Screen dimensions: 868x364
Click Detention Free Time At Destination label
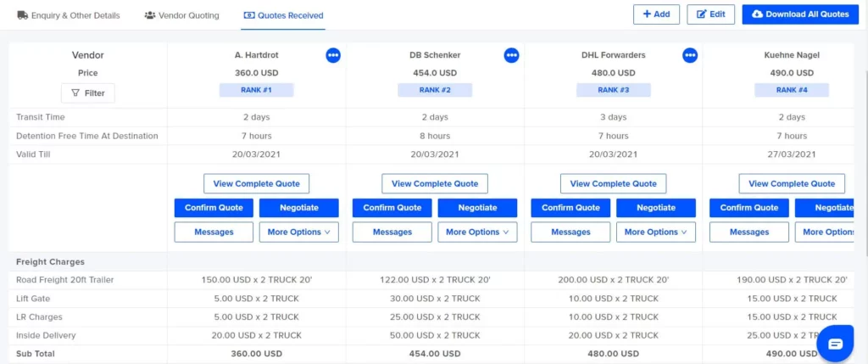(x=87, y=136)
